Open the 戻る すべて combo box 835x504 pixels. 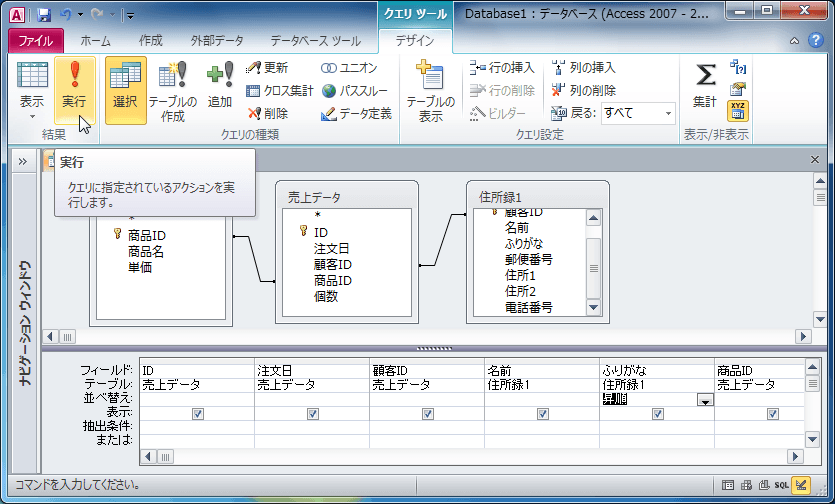click(638, 113)
